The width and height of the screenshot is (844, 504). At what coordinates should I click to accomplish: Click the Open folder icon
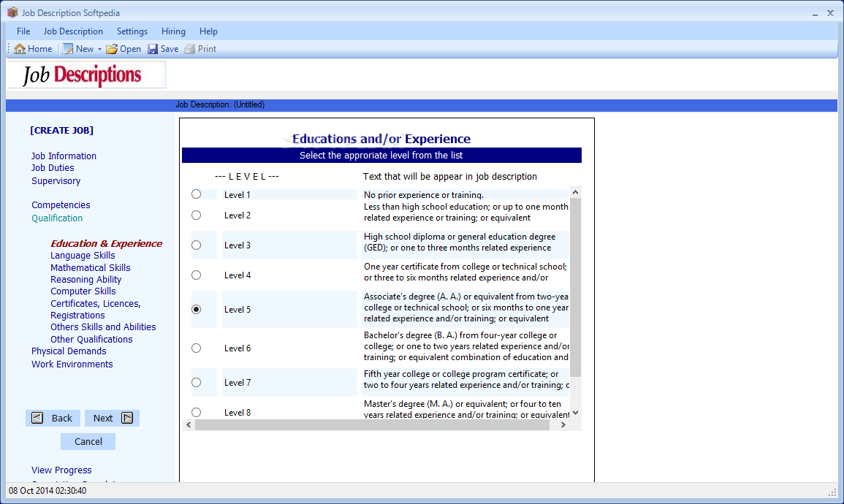(112, 49)
